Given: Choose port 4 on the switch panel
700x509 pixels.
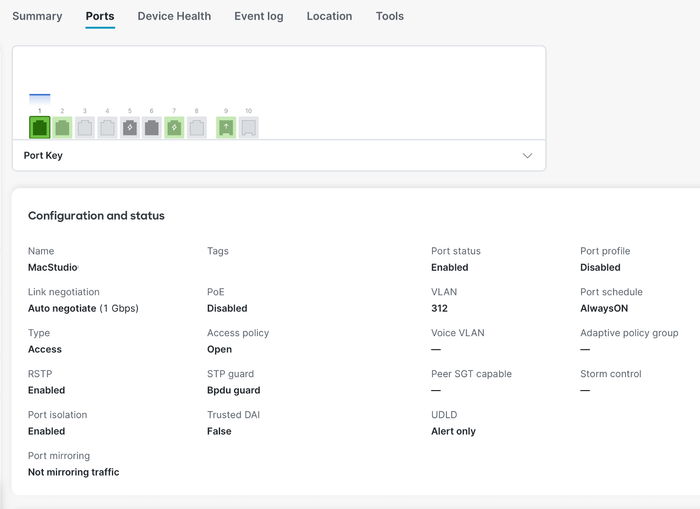Looking at the screenshot, I should coord(107,127).
